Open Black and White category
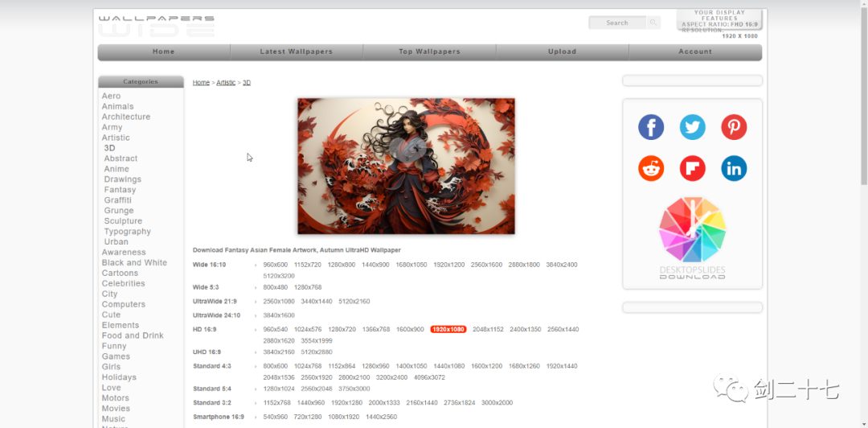The width and height of the screenshot is (868, 428). tap(134, 263)
